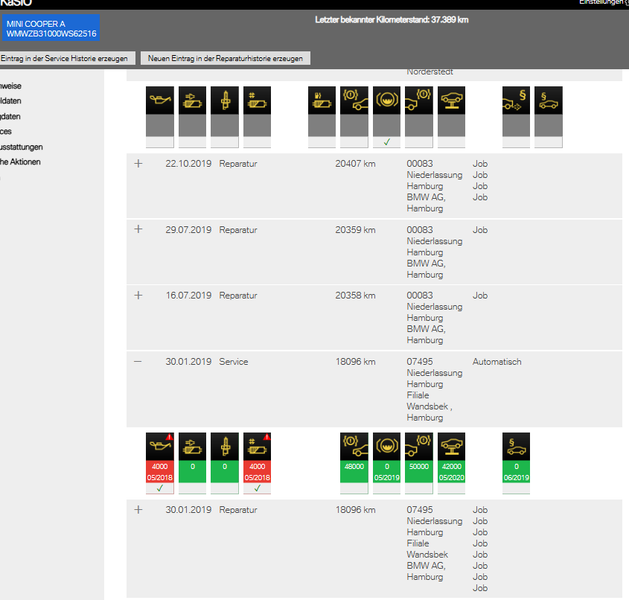
Task: Click the Service type label dated 30.01.2019
Action: click(233, 362)
